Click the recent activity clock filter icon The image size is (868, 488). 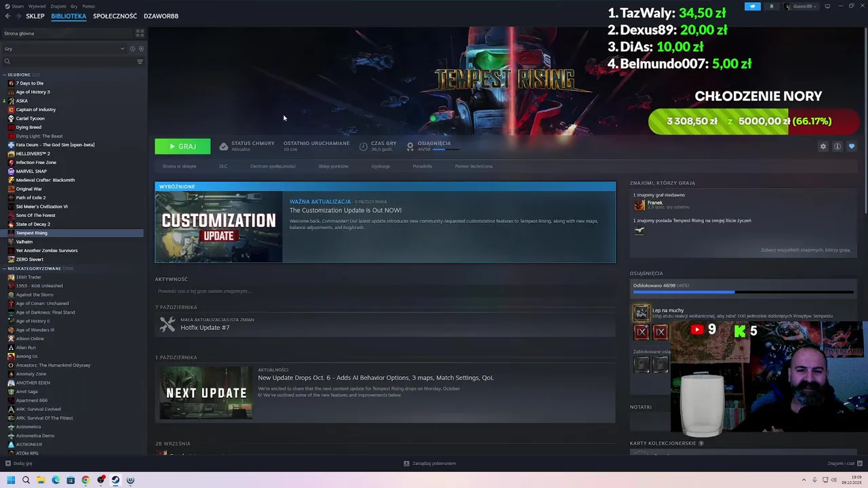coord(132,49)
